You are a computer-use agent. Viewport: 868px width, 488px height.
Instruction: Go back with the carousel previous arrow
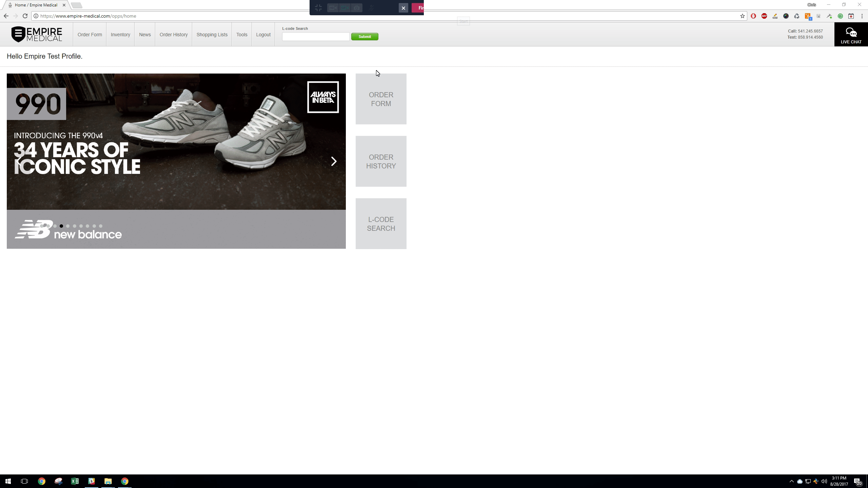pyautogui.click(x=19, y=161)
